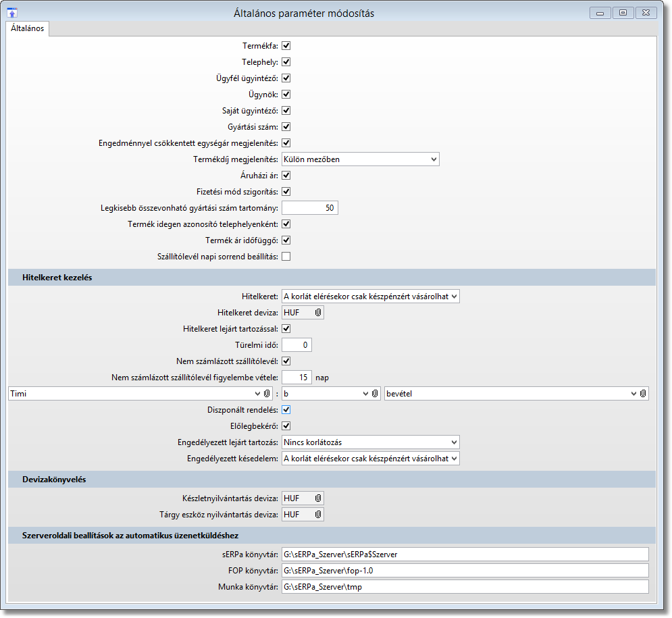Toggle the Termékfa checkbox
Screen dimensions: 672x618
coord(286,45)
